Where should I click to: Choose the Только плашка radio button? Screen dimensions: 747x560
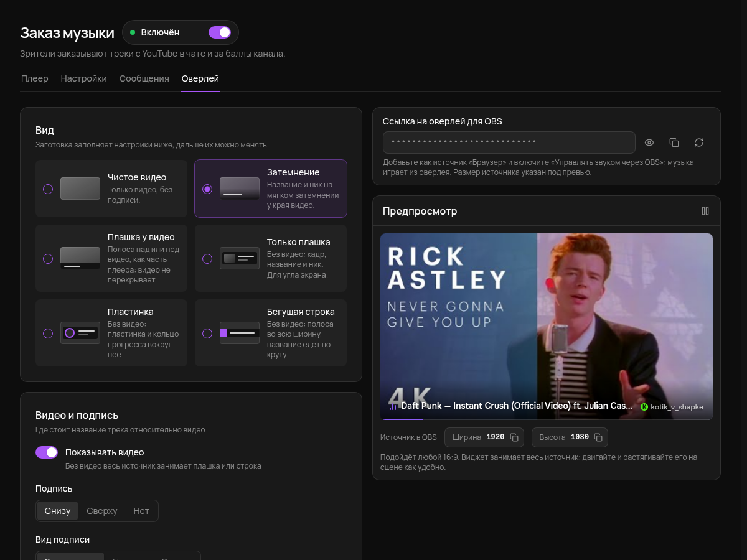click(207, 259)
